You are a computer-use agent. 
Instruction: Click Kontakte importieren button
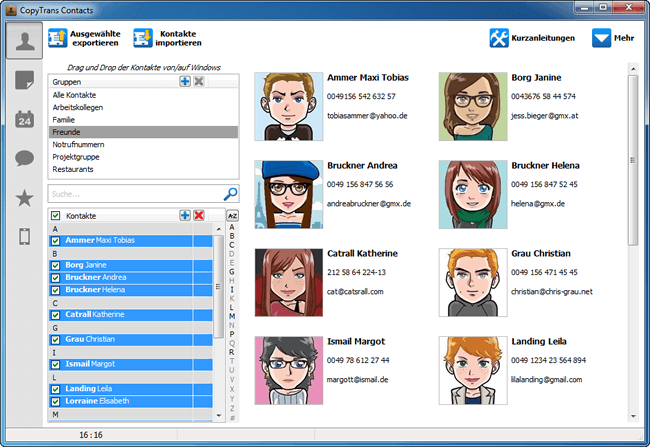click(167, 38)
